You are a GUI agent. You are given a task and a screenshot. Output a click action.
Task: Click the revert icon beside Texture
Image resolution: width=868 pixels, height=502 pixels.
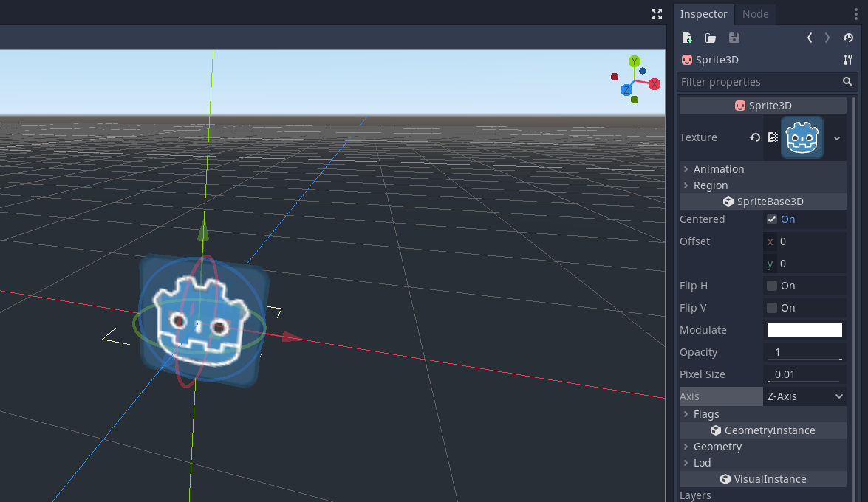pos(754,137)
